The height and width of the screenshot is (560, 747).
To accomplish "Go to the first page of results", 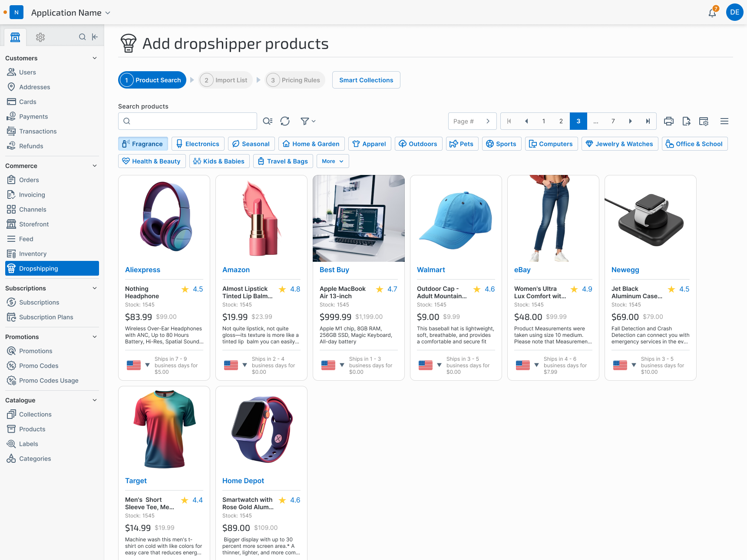I will coord(509,121).
